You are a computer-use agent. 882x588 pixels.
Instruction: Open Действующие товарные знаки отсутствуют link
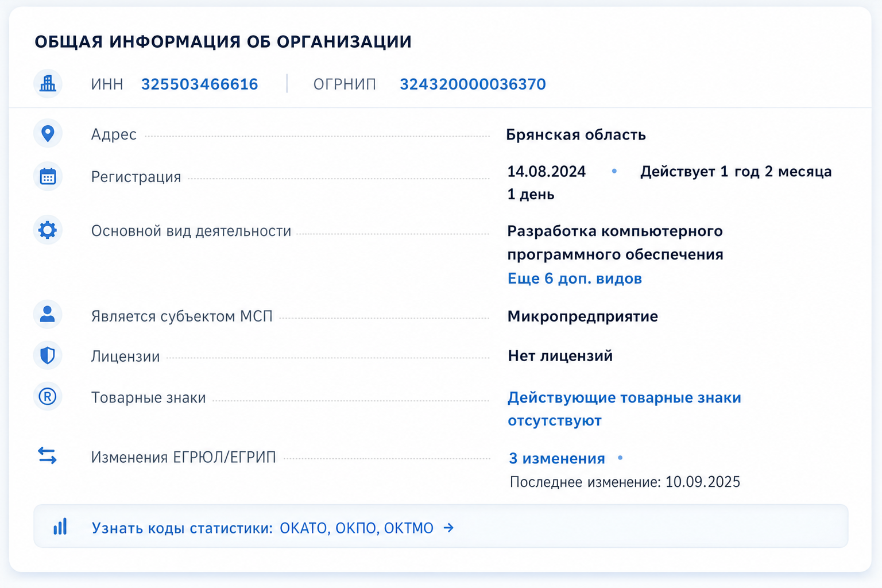point(624,409)
